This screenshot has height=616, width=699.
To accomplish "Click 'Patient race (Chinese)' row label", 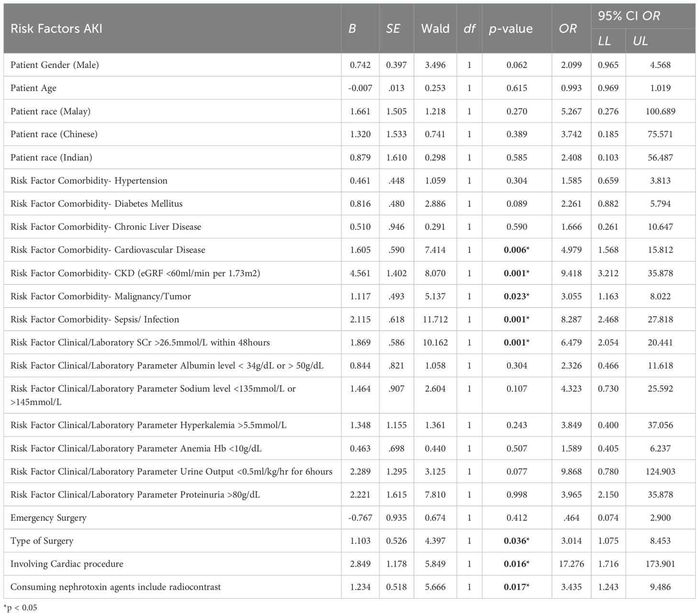I will click(x=54, y=134).
